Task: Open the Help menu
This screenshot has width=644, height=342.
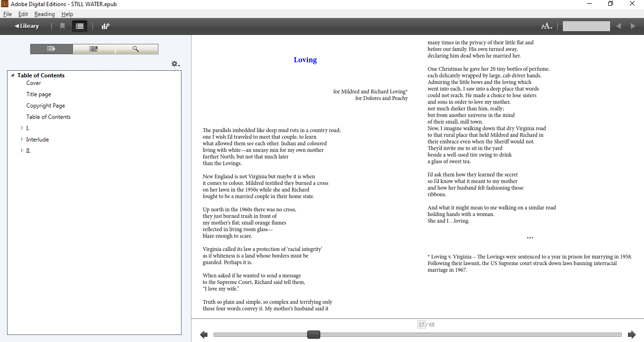Action: coord(67,14)
